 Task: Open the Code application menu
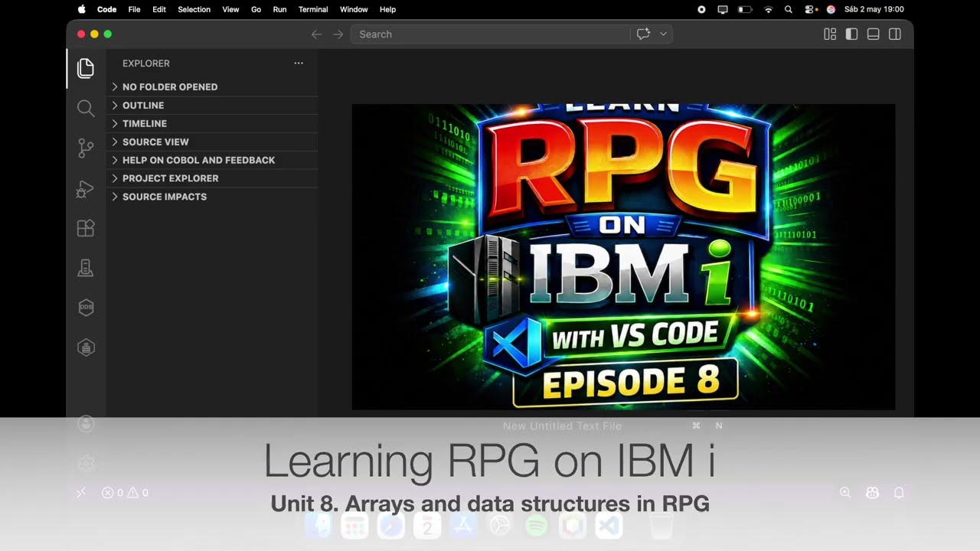point(106,9)
